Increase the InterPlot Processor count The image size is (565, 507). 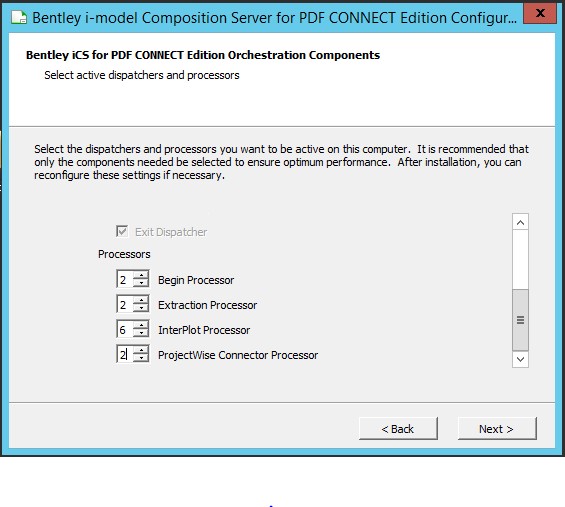point(141,325)
